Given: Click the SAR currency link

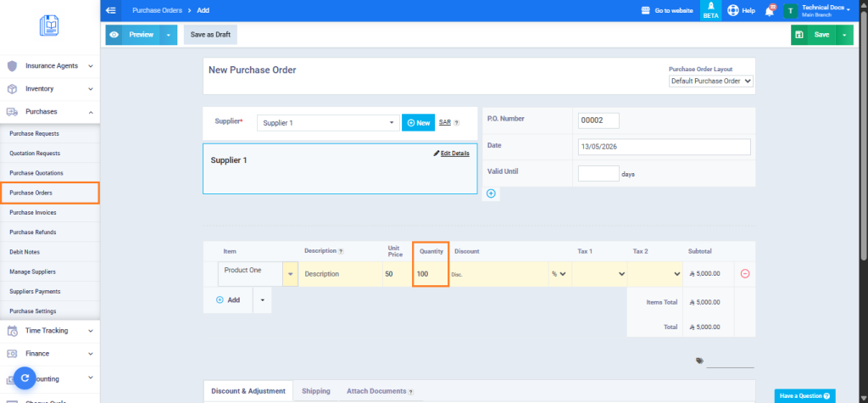Looking at the screenshot, I should click(x=444, y=122).
